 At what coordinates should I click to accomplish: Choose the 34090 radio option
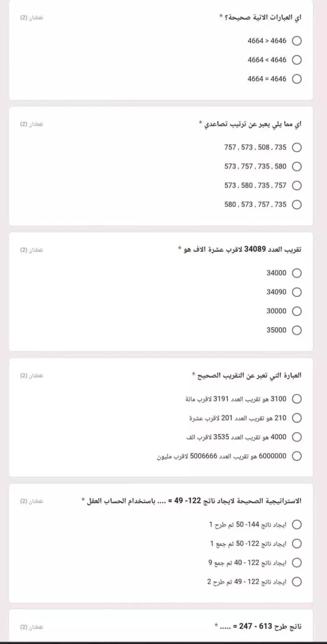[296, 292]
